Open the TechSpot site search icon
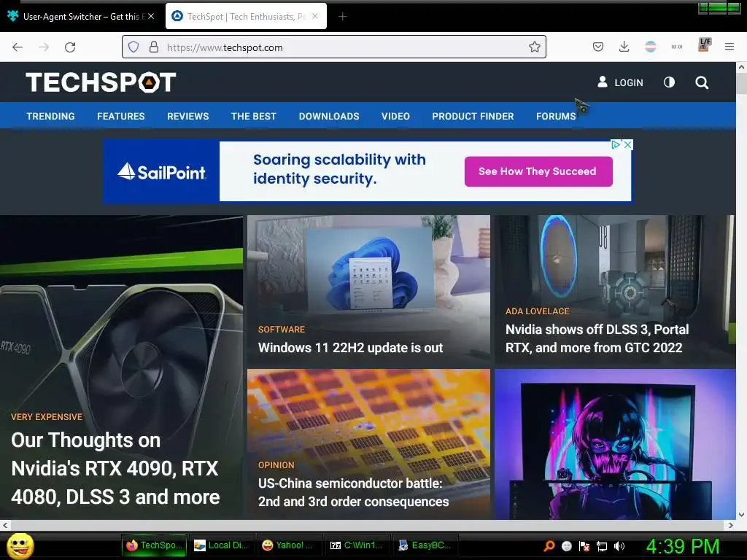This screenshot has height=560, width=747. (x=702, y=82)
